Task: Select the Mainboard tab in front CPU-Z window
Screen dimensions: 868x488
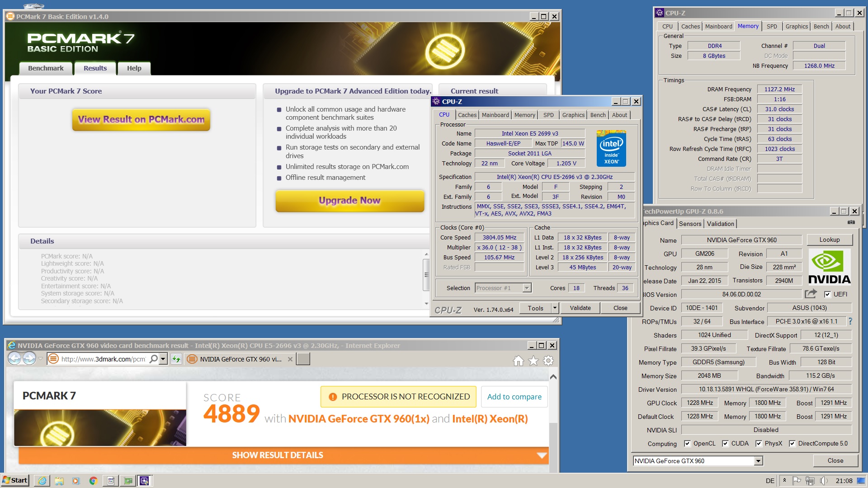Action: [495, 115]
